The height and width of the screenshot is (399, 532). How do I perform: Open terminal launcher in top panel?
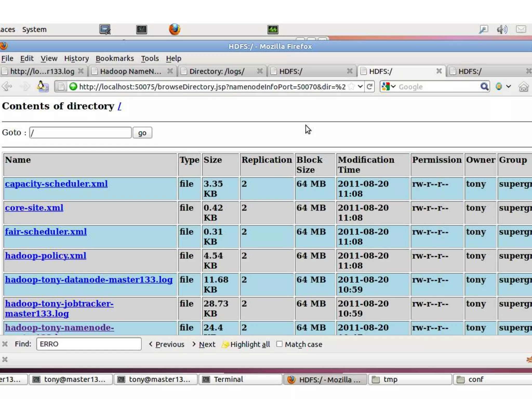[142, 29]
